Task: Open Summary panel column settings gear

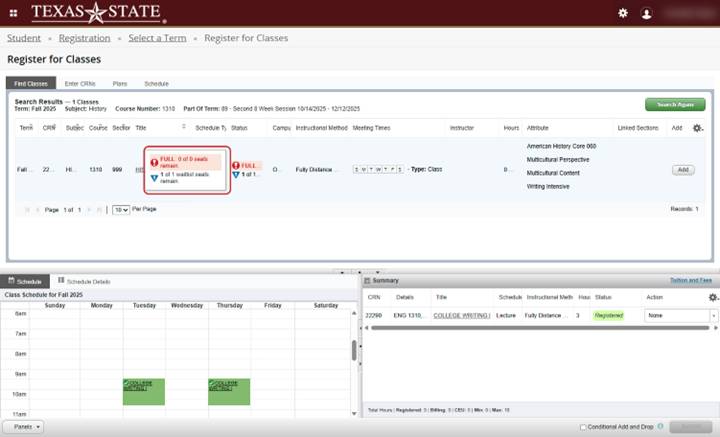Action: 712,297
